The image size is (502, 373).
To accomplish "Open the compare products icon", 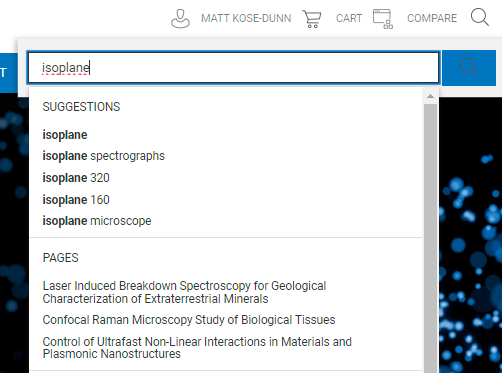I will point(383,19).
